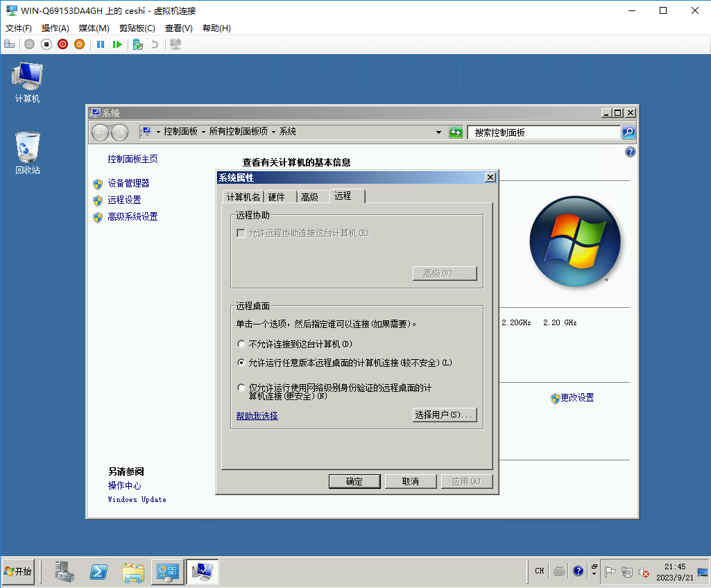Open Server Manager from the taskbar
Screen dimensions: 711x588
tap(65, 571)
